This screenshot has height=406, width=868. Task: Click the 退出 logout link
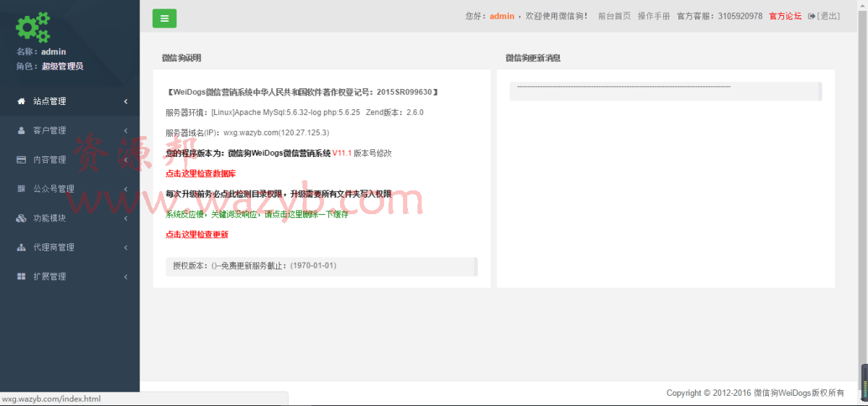point(829,16)
